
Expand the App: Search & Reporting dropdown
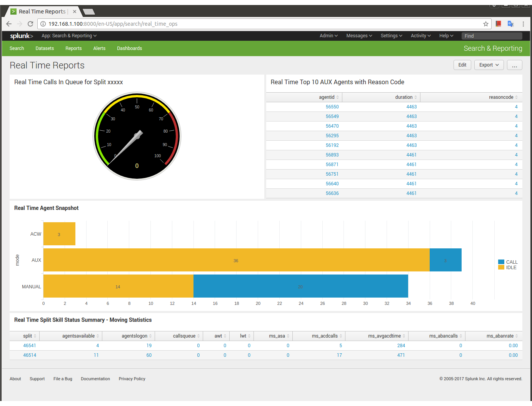69,36
